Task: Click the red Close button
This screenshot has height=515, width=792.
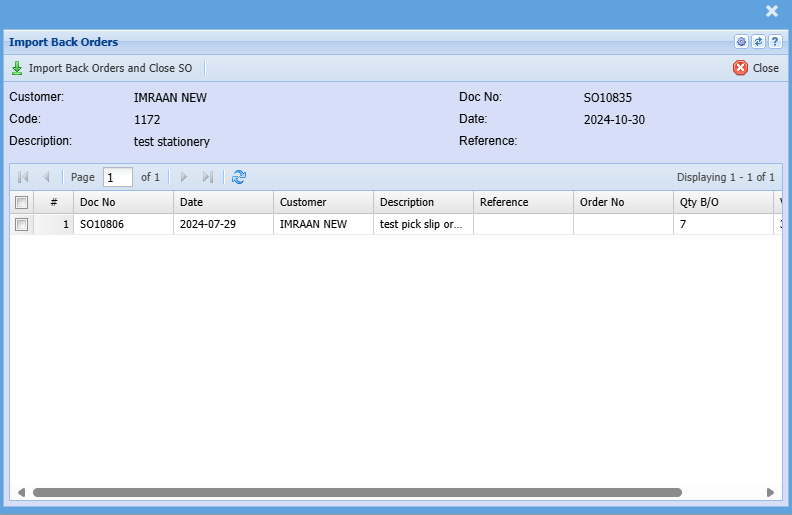Action: point(756,68)
